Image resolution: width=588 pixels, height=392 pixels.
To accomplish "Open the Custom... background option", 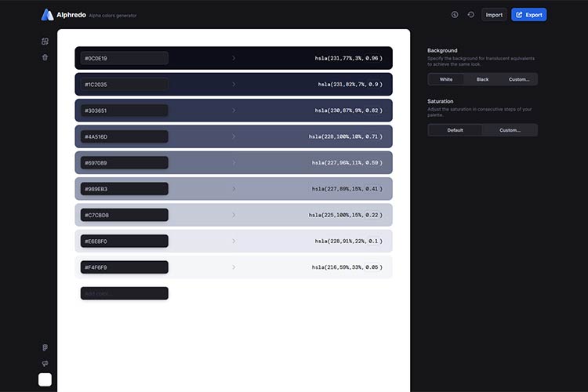I will [x=519, y=79].
